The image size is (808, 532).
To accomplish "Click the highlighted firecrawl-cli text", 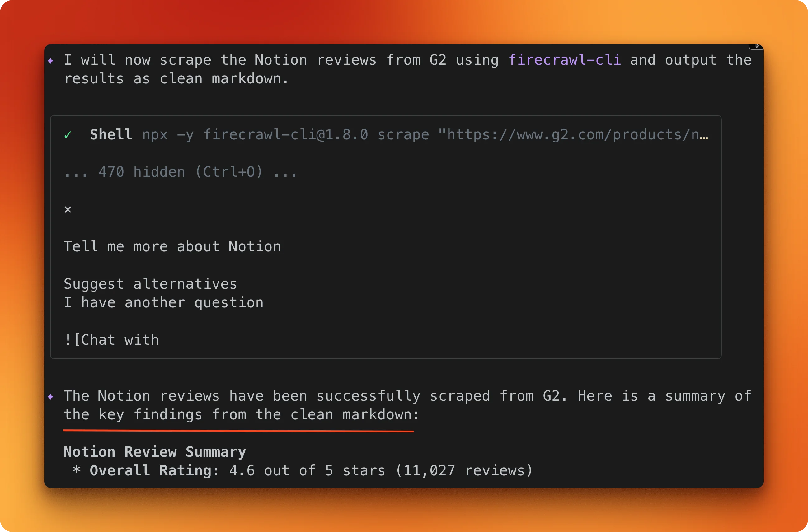I will point(565,60).
